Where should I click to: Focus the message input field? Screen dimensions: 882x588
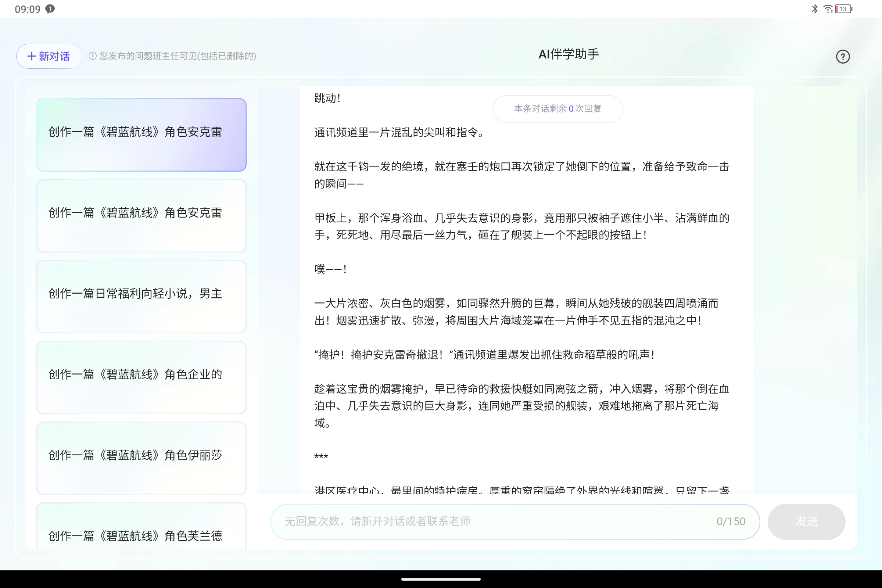pyautogui.click(x=515, y=521)
